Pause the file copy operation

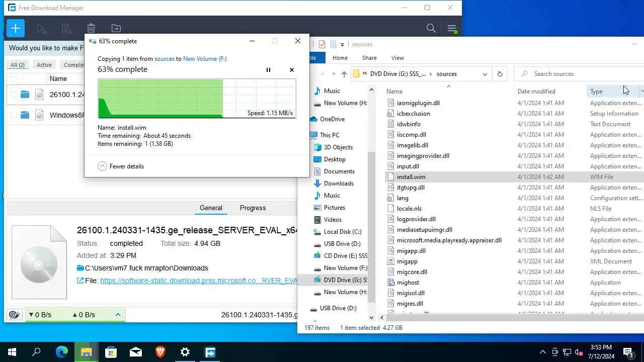268,70
